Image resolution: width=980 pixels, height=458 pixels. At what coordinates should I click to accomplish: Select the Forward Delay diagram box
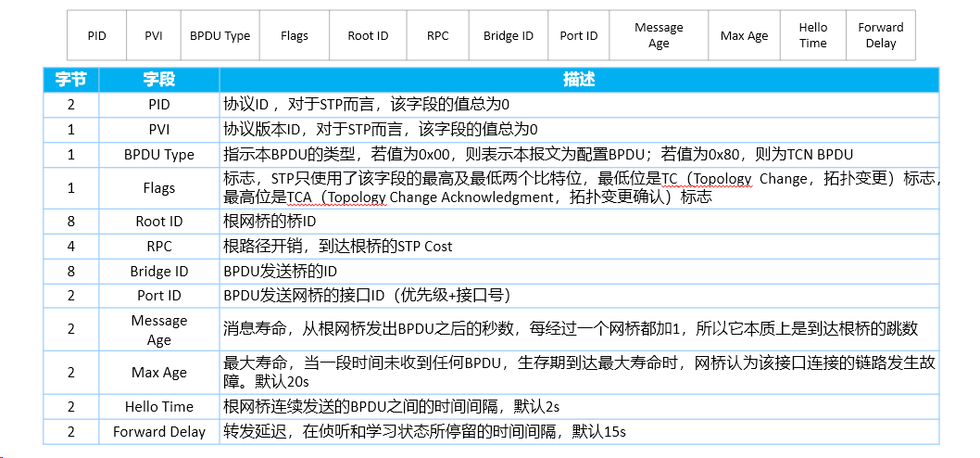[x=881, y=35]
